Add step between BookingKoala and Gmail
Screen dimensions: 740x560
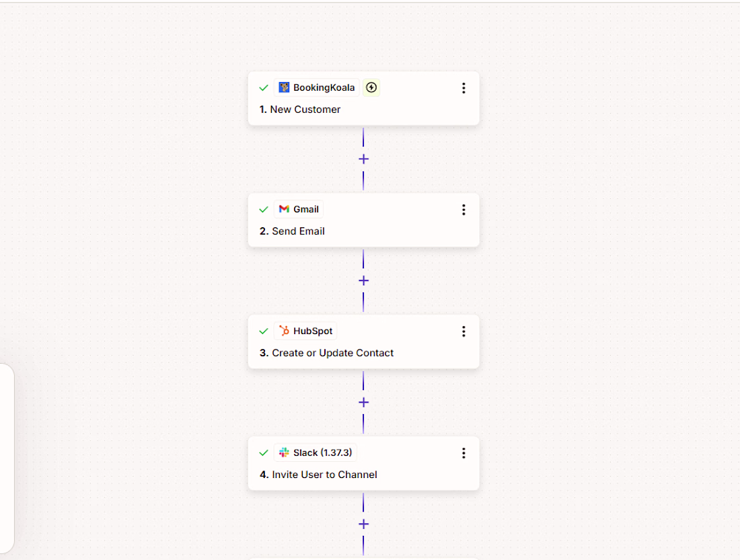point(363,159)
